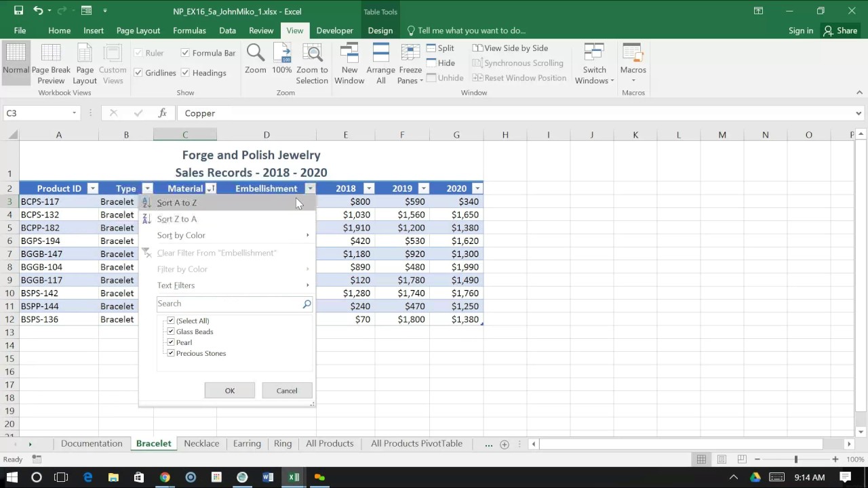Image resolution: width=868 pixels, height=488 pixels.
Task: Click the zoom in plus button
Action: (835, 460)
